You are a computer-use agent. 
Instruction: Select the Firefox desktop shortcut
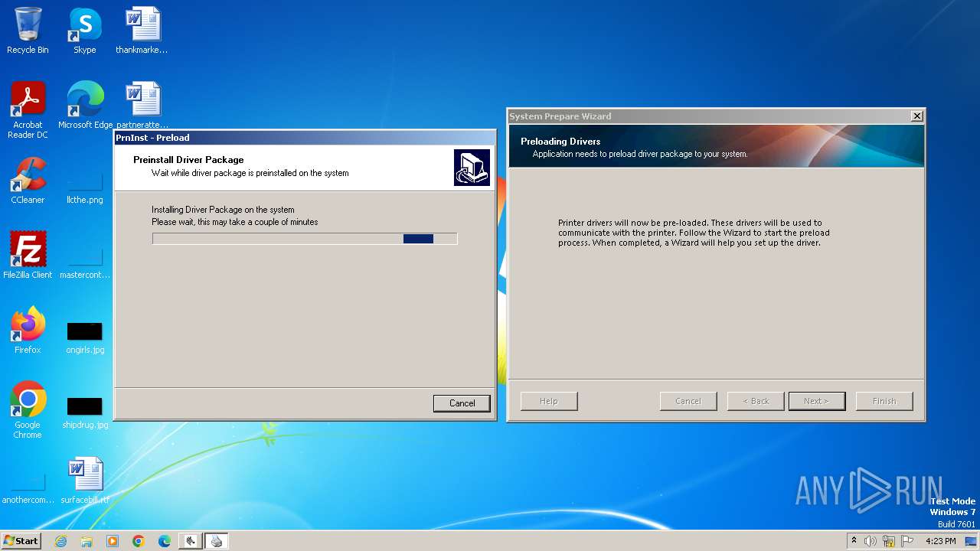(x=28, y=331)
